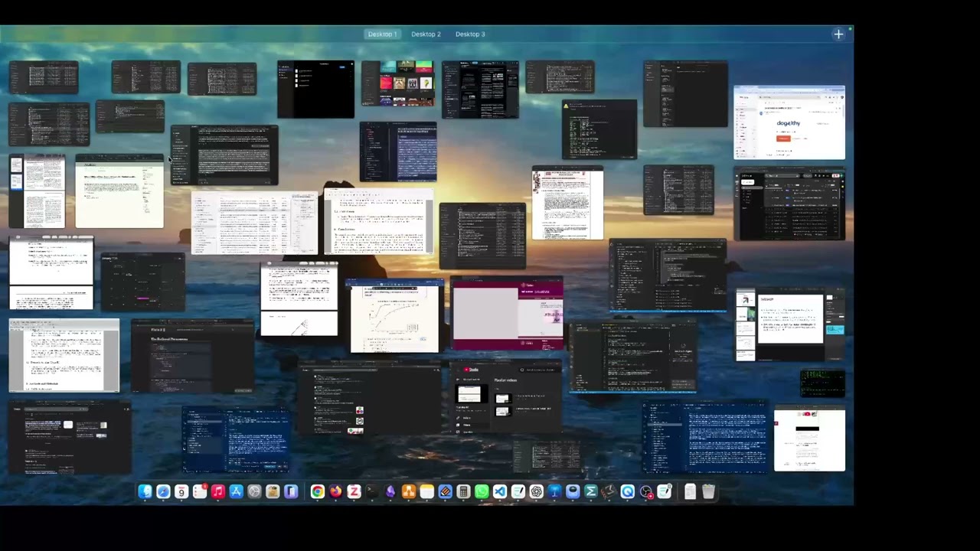
Task: Open the Calculator app in the Dock
Action: [463, 492]
